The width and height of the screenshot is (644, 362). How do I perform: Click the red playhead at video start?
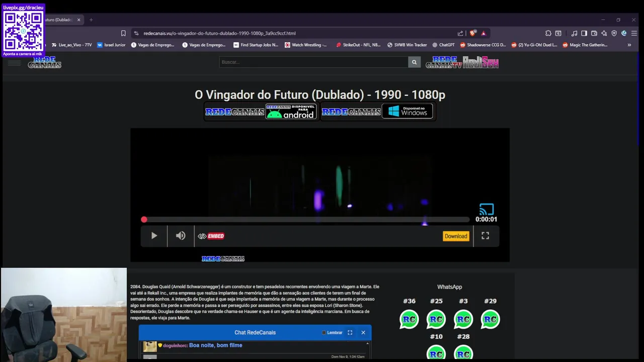point(144,220)
